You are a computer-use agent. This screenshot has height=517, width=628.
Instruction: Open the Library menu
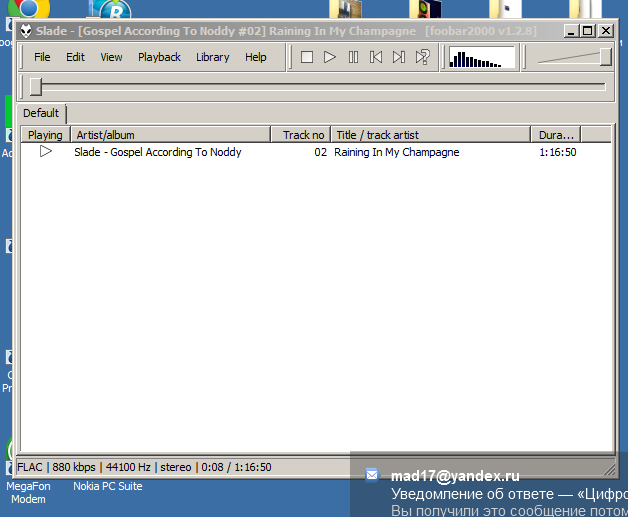click(212, 57)
